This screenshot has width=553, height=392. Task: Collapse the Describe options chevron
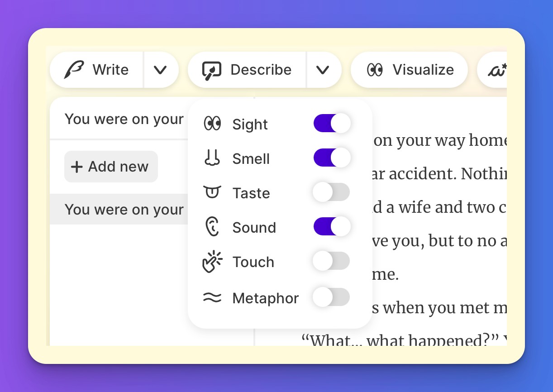tap(322, 70)
